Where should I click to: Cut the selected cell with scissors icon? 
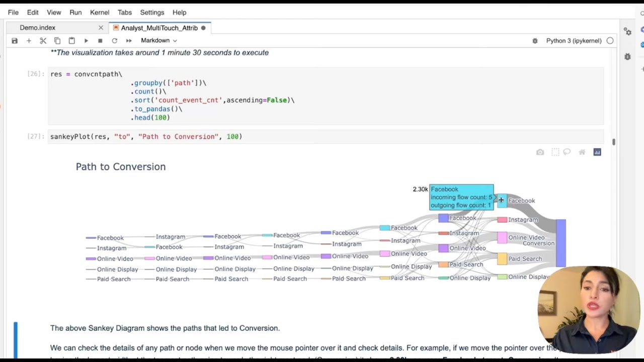43,41
